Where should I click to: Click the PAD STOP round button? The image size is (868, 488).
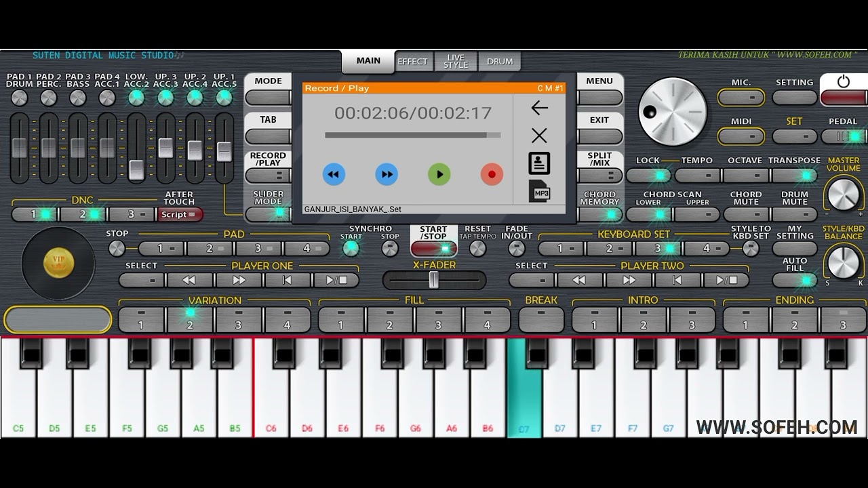pyautogui.click(x=117, y=248)
